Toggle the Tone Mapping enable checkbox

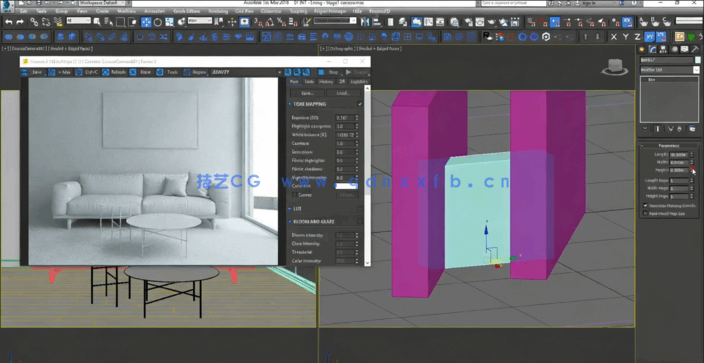pos(360,104)
